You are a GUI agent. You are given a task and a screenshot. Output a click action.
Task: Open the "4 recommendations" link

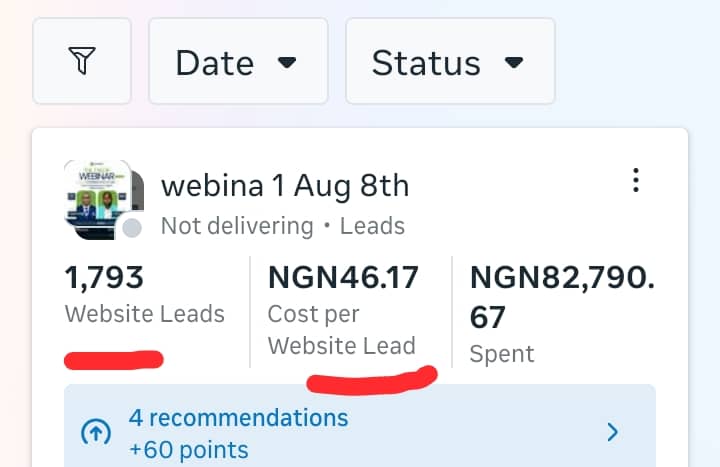pyautogui.click(x=239, y=417)
